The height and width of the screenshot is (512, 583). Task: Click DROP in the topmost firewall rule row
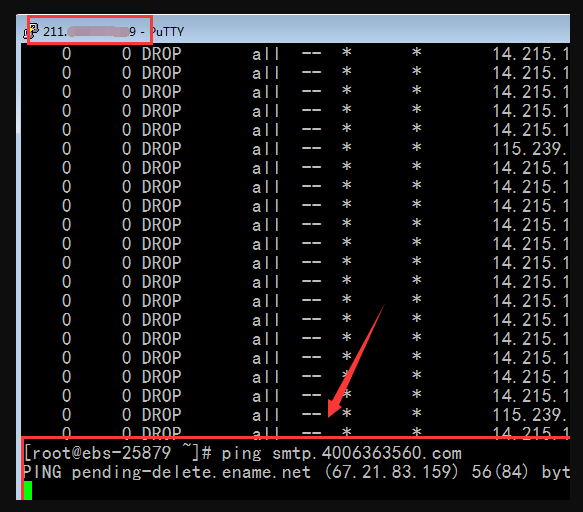click(161, 54)
